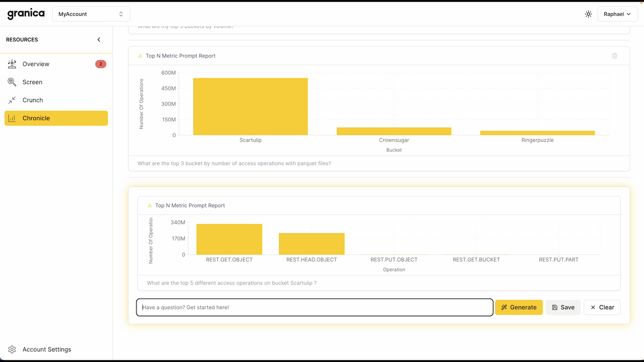644x362 pixels.
Task: Click the Chronicle bar chart icon
Action: click(12, 118)
